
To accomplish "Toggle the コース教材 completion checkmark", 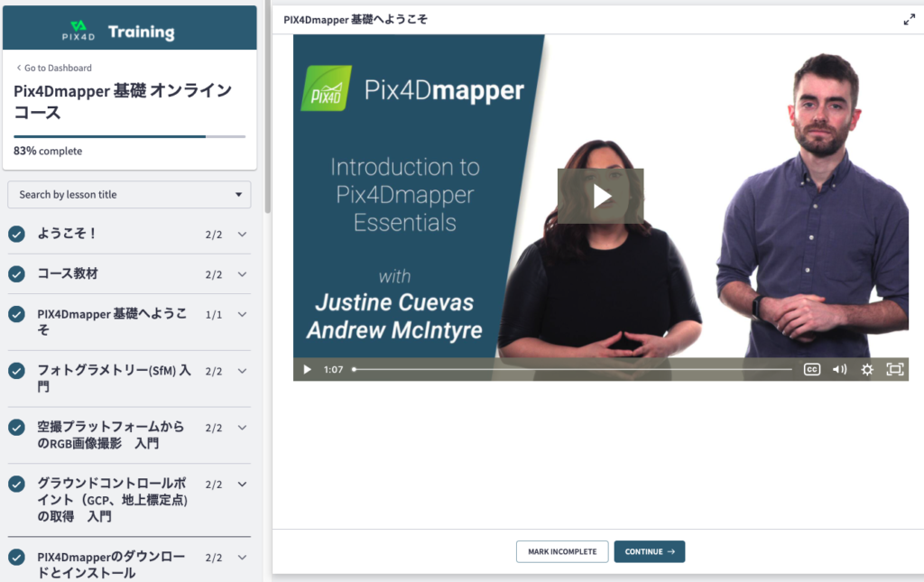I will click(16, 274).
